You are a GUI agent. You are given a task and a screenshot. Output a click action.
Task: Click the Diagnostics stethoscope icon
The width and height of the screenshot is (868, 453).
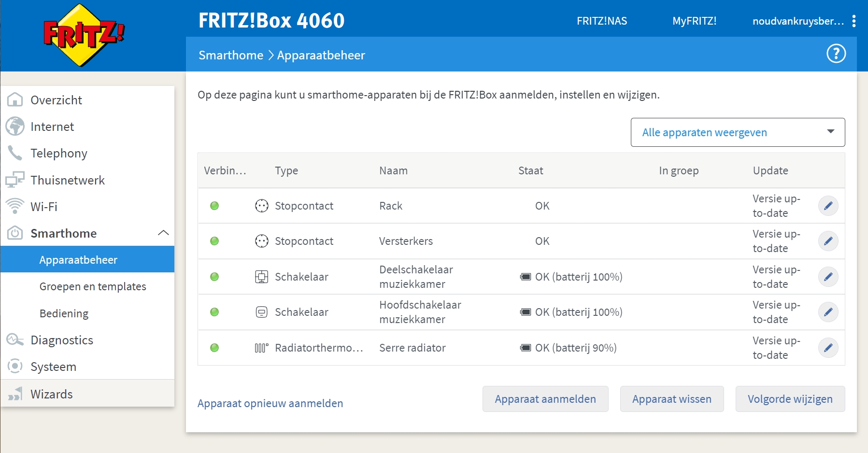pos(15,340)
